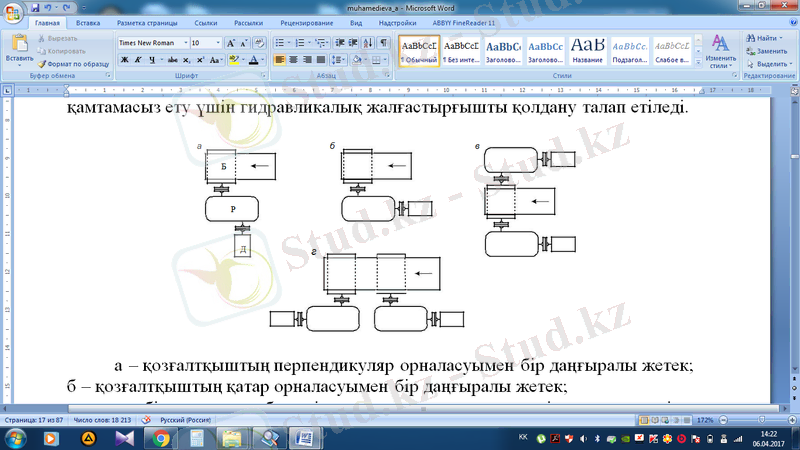Open the font name Times New Roman dropdown
The width and height of the screenshot is (800, 450).
point(186,43)
